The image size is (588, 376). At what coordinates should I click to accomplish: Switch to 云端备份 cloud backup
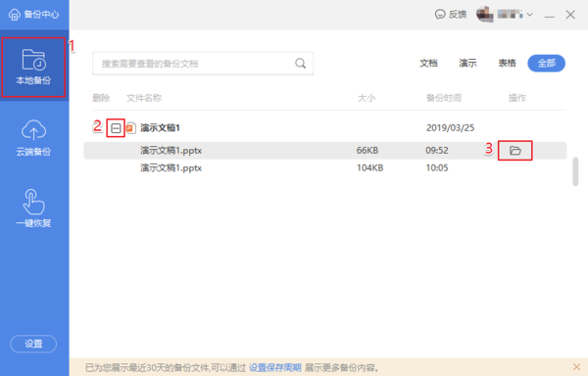tap(33, 138)
